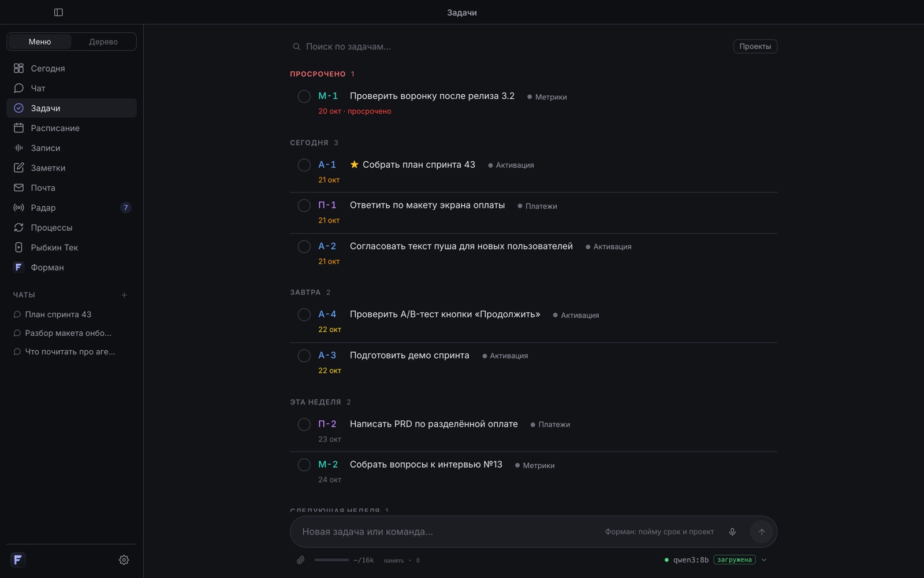Open task Подготовить демо спринта
Screen dimensions: 924x578
(409, 355)
